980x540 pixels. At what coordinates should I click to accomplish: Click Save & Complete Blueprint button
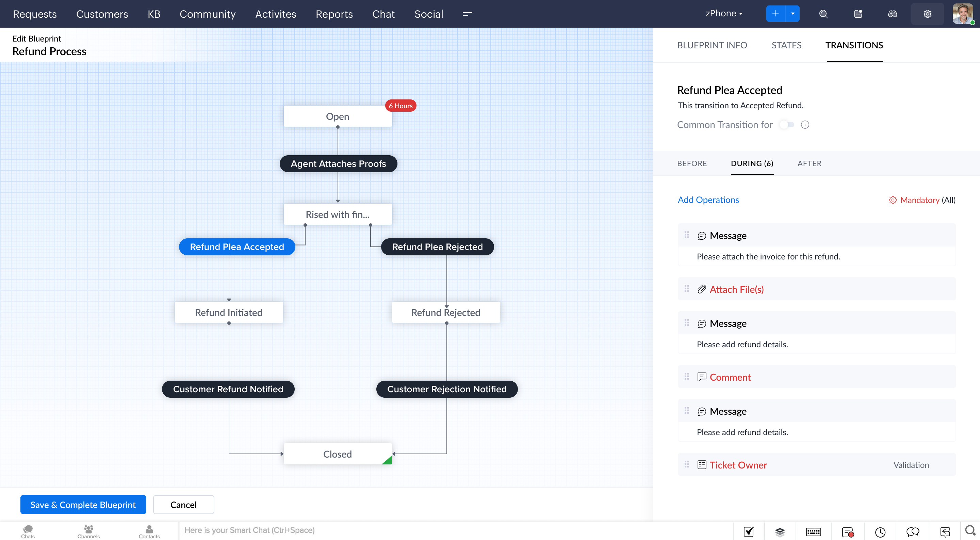83,505
